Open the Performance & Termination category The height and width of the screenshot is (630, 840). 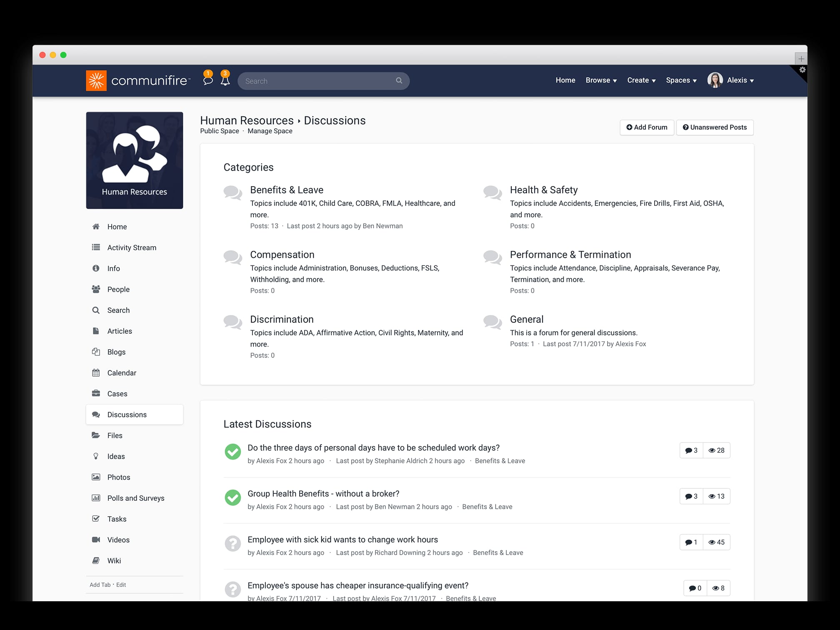pos(570,255)
